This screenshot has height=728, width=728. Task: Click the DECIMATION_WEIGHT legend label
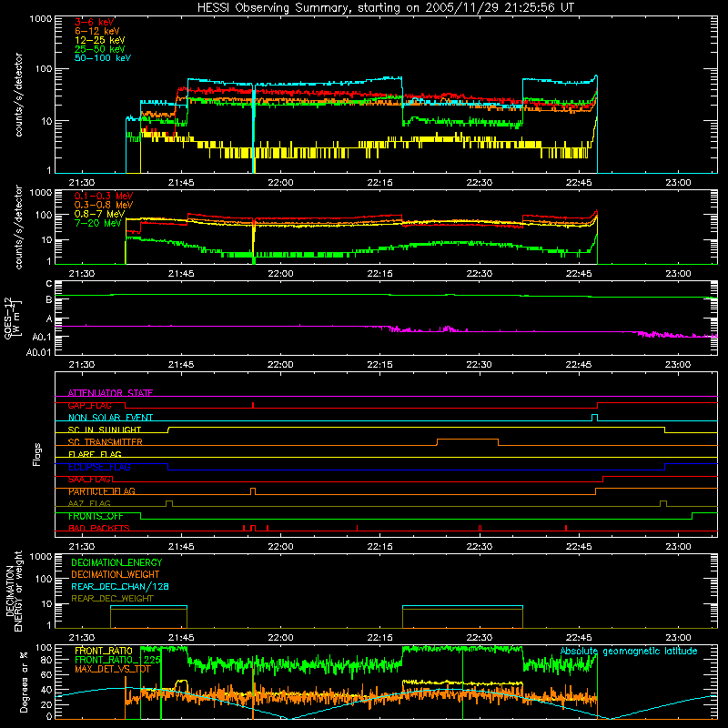[x=116, y=575]
